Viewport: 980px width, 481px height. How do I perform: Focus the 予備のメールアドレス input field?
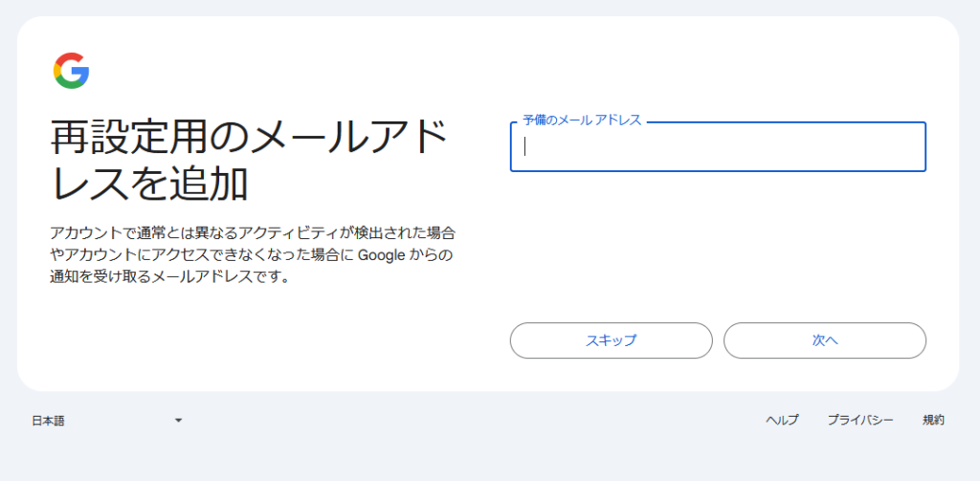718,147
